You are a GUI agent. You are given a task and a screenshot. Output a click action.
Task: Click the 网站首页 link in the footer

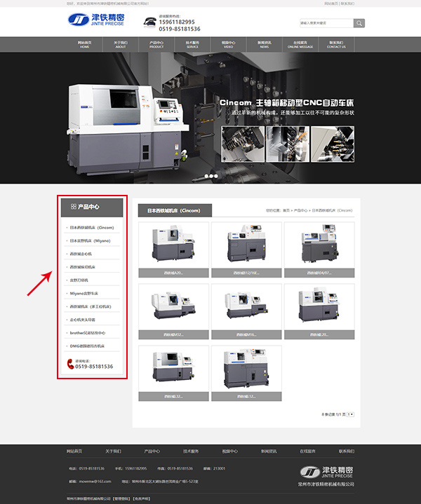(x=74, y=451)
